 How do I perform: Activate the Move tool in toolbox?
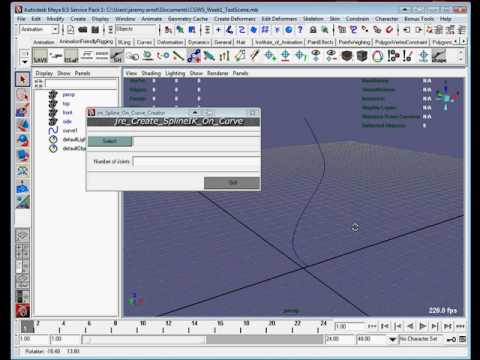22,125
